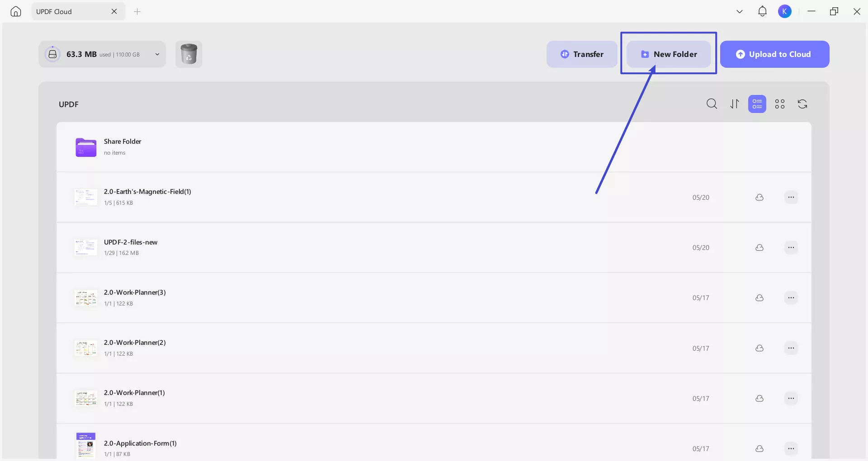Viewport: 868px width, 461px height.
Task: Open more options for Work-Planner(2)
Action: coord(791,348)
